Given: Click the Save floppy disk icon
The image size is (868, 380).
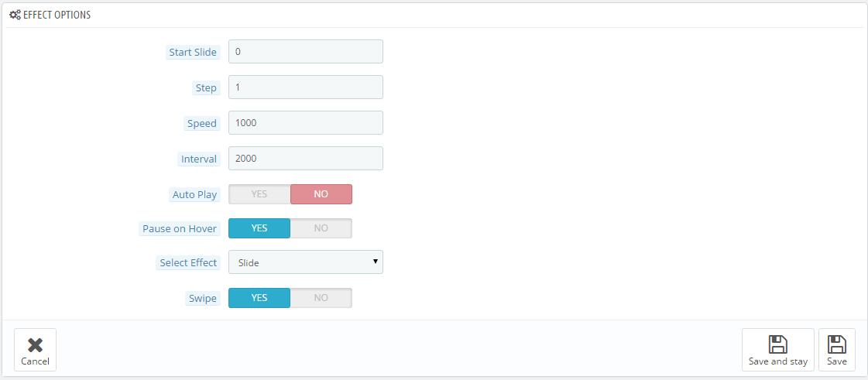Looking at the screenshot, I should click(836, 344).
